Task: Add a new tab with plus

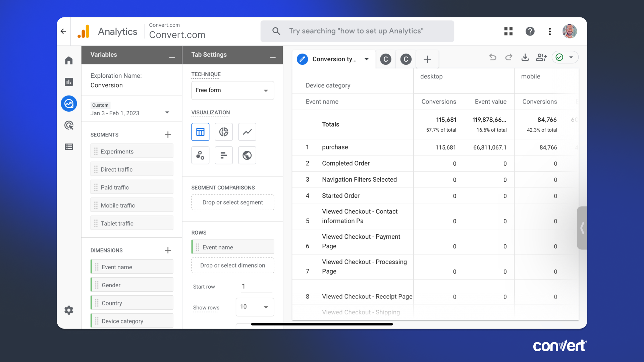Action: tap(427, 59)
